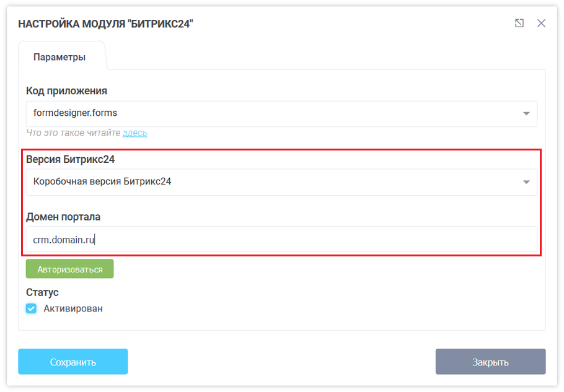Click the expand dialog icon in header

(x=519, y=23)
